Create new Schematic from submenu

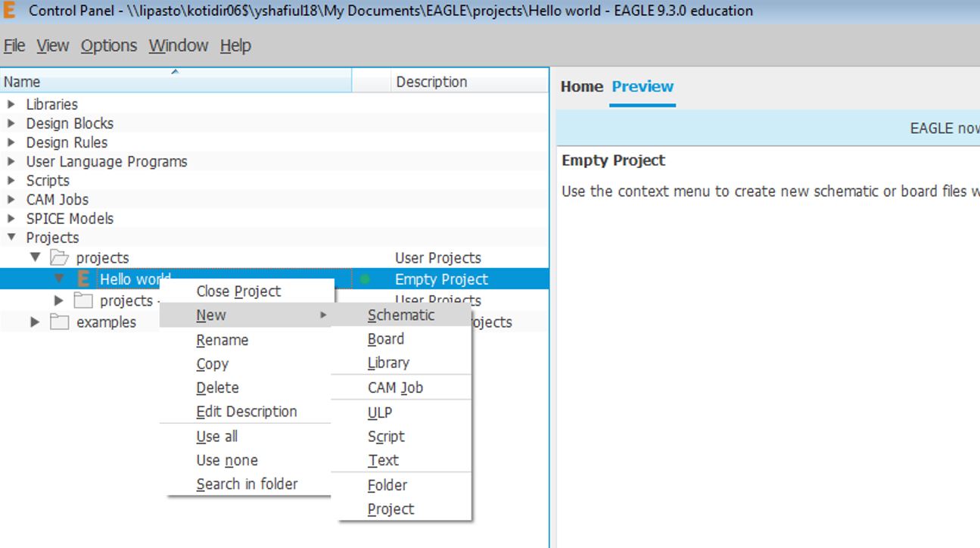coord(401,315)
